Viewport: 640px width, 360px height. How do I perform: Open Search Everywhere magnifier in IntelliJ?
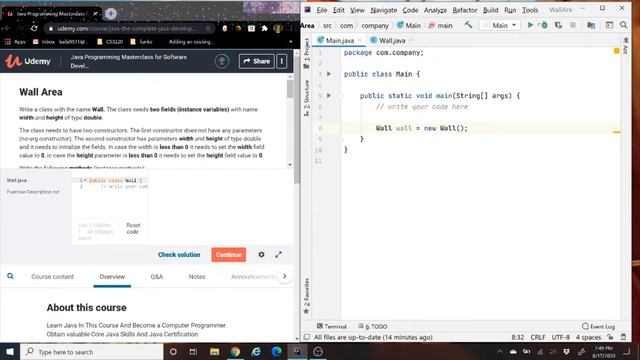pos(623,25)
